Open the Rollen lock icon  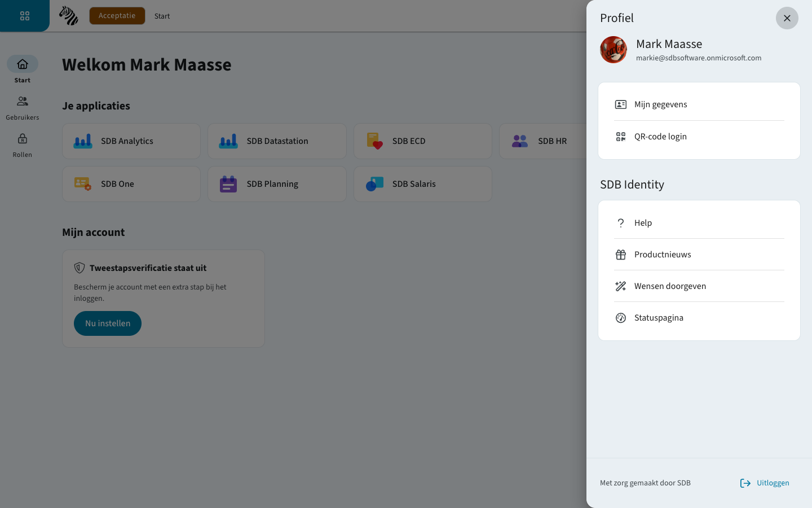[23, 139]
